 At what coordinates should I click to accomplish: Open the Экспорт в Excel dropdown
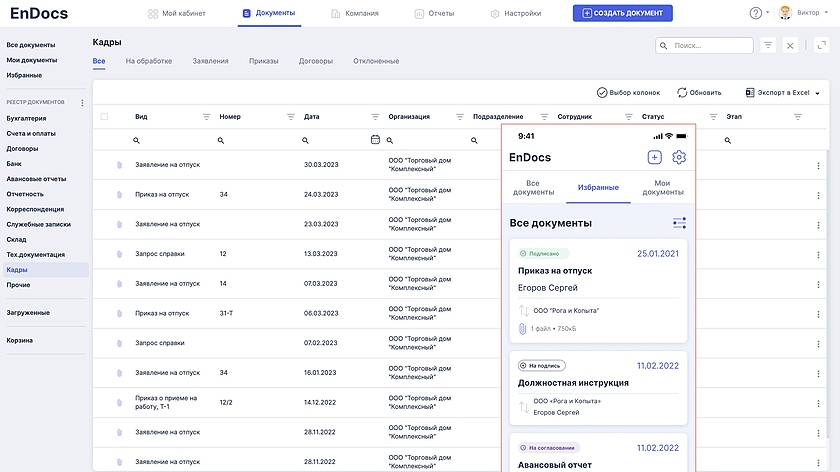782,92
